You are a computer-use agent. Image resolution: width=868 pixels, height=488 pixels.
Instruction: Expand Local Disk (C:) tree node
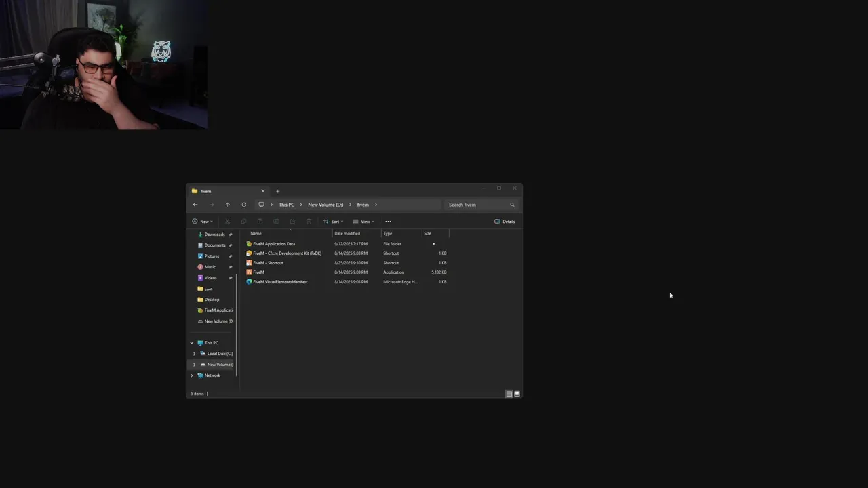point(195,354)
